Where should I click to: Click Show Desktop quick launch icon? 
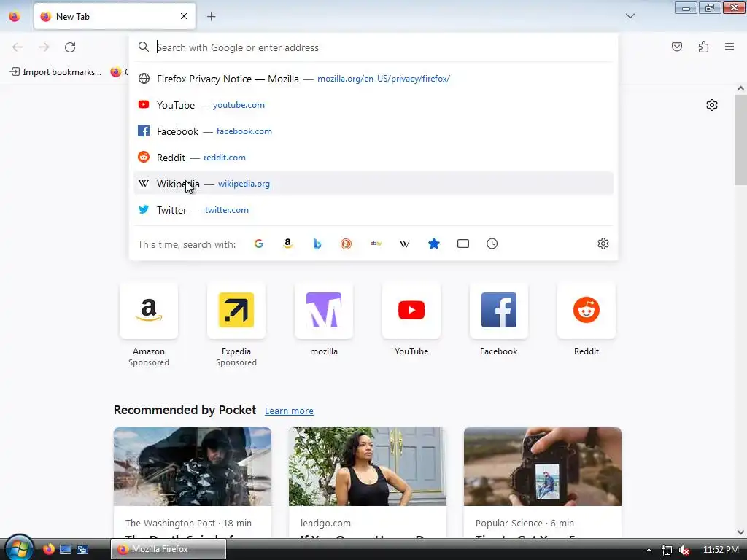(65, 550)
